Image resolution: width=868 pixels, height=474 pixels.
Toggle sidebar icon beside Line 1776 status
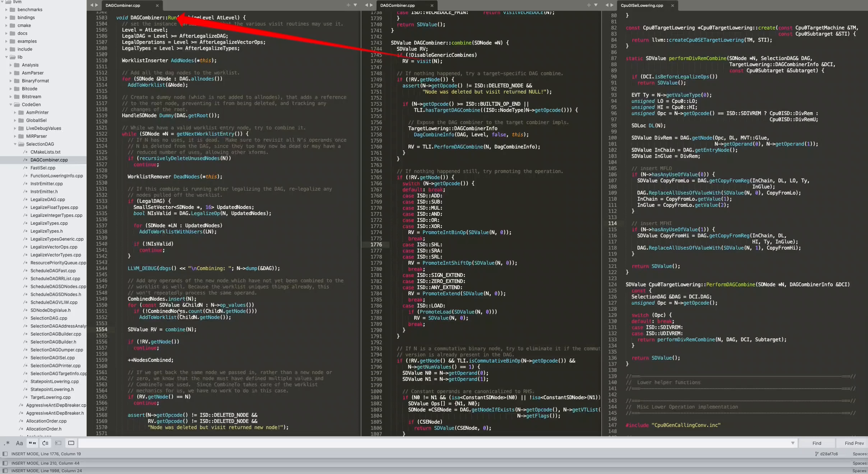[x=5, y=454]
